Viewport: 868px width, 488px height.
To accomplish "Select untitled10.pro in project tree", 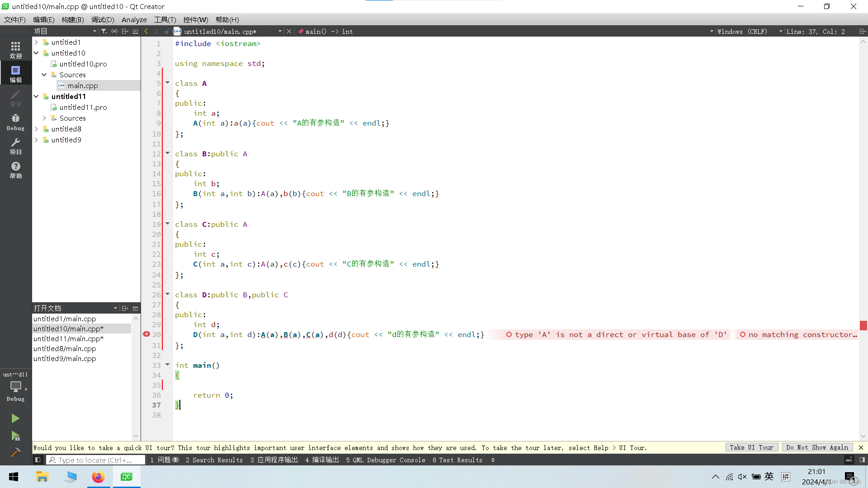I will 83,64.
